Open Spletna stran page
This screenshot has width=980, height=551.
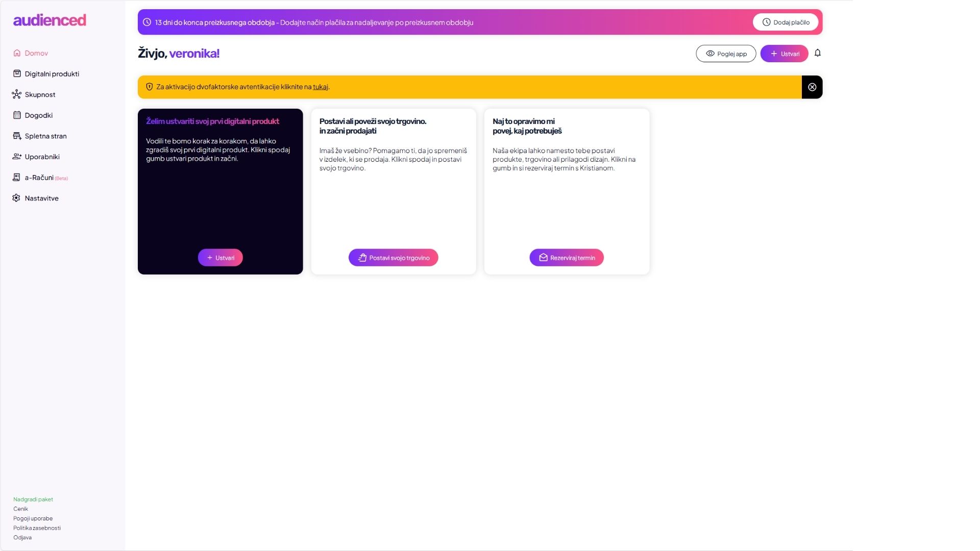45,136
